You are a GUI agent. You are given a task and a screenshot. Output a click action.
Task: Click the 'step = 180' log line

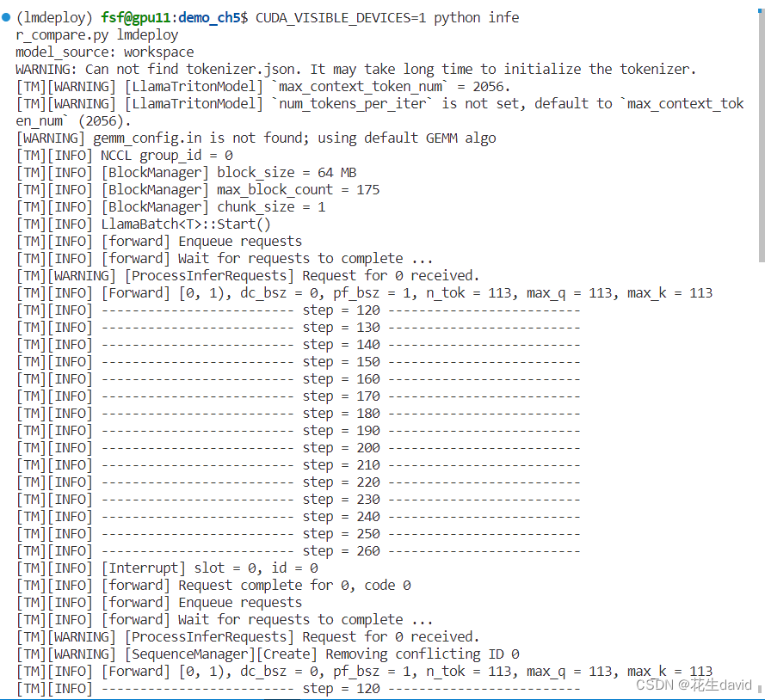tap(298, 414)
